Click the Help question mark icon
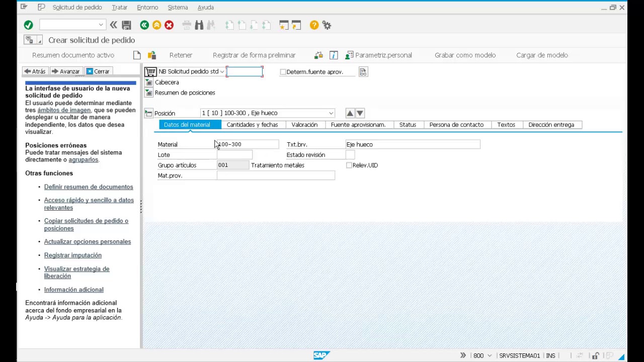This screenshot has width=644, height=362. point(314,25)
